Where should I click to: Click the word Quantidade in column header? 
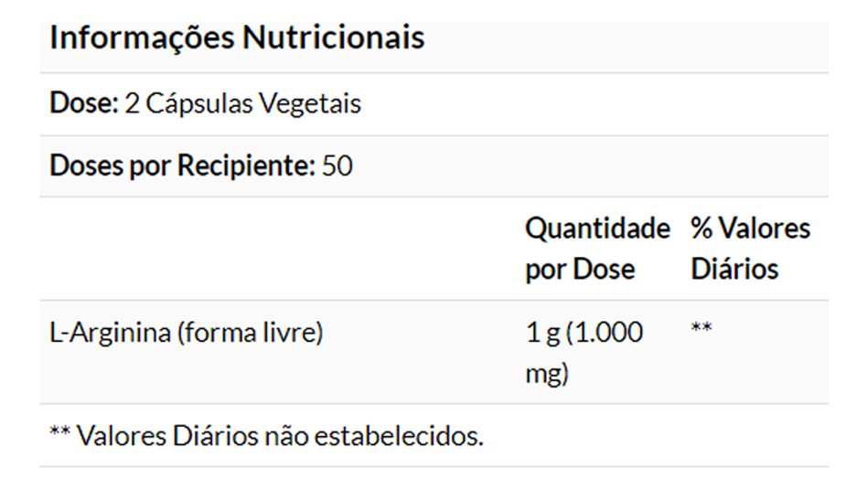[x=597, y=229]
